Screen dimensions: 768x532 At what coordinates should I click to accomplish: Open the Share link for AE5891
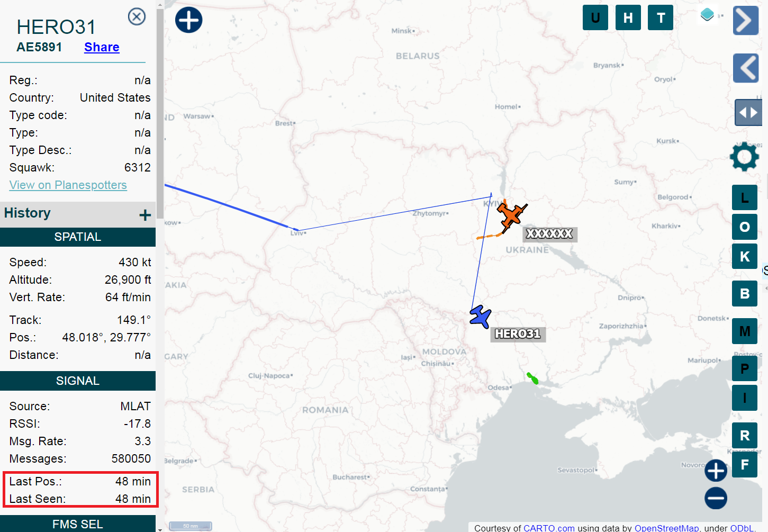click(102, 47)
